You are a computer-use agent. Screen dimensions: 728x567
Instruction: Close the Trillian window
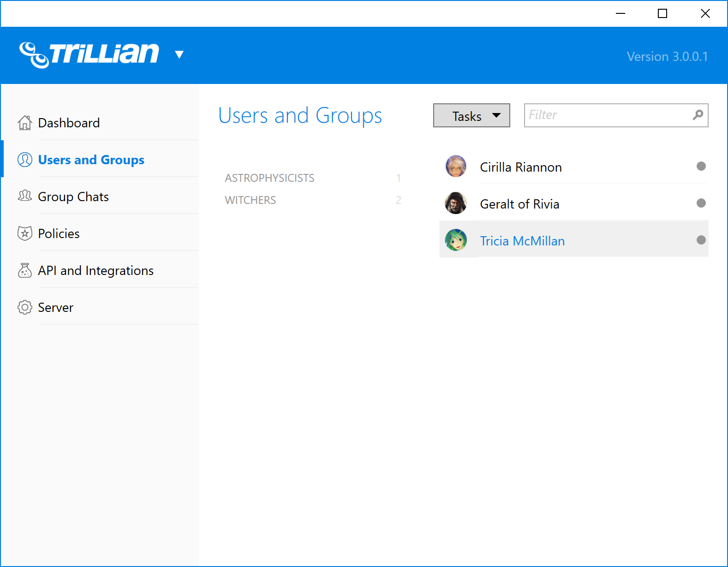[x=705, y=13]
